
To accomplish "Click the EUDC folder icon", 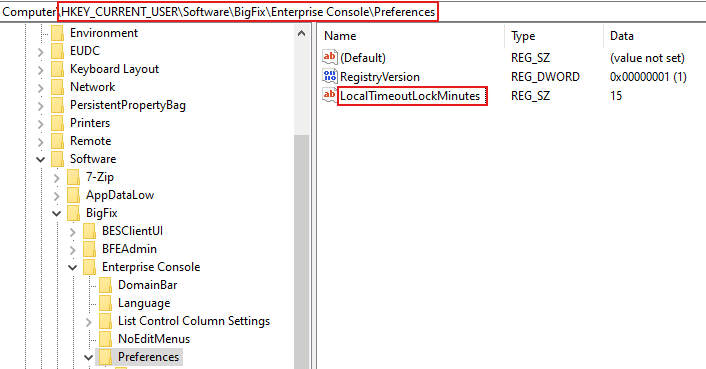I will click(x=57, y=51).
